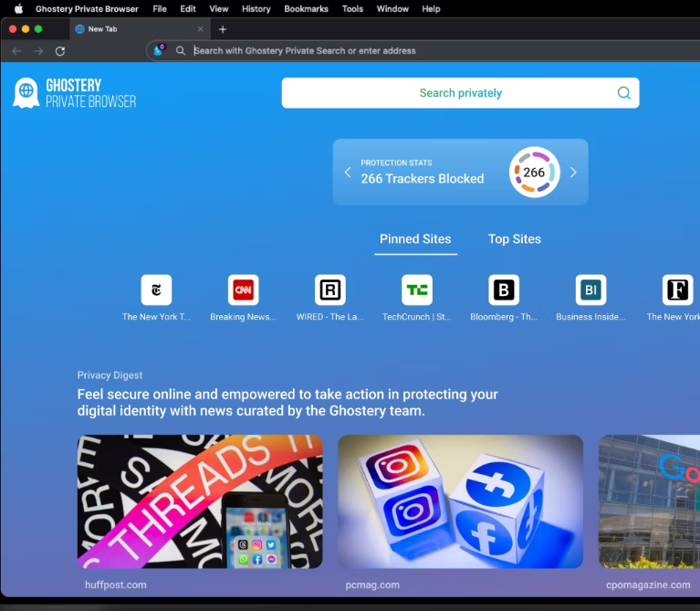Image resolution: width=700 pixels, height=611 pixels.
Task: Click The New York T... site label
Action: (x=156, y=317)
